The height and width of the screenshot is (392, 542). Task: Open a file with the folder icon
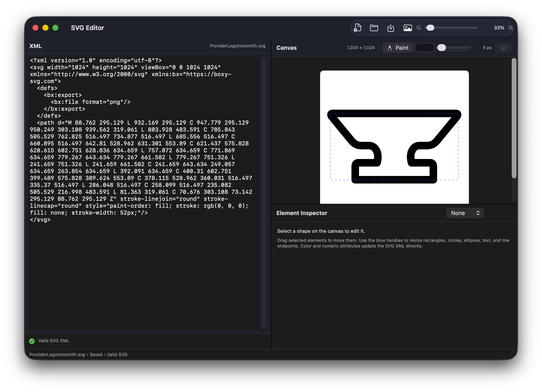[x=374, y=28]
